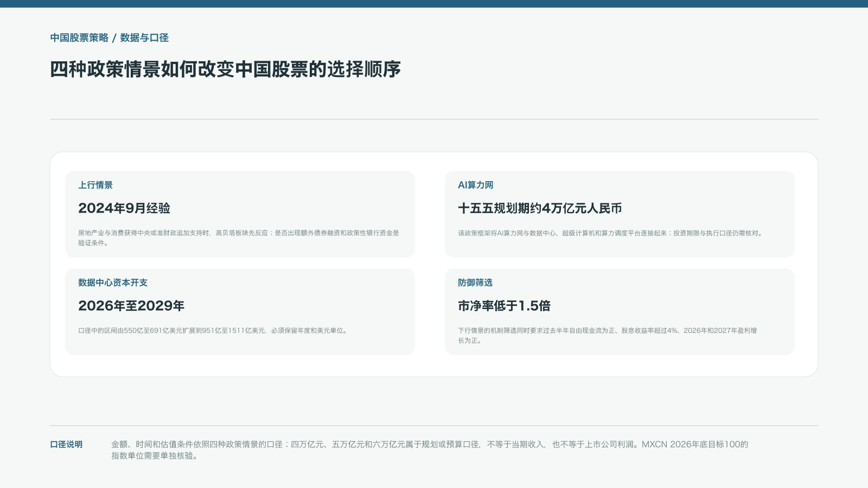This screenshot has height=488, width=868.
Task: Click the breadcrumb 中国股票策略 / 数据与口径
Action: tap(110, 37)
